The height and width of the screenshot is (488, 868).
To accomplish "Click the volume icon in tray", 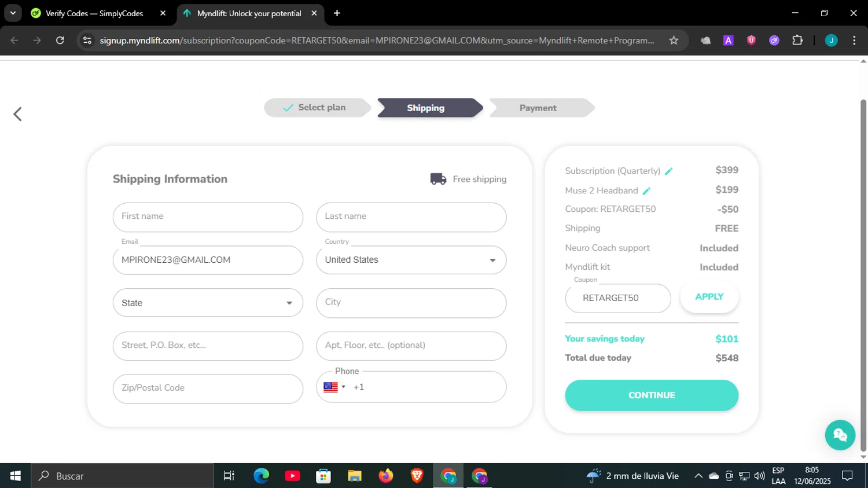I will (760, 476).
